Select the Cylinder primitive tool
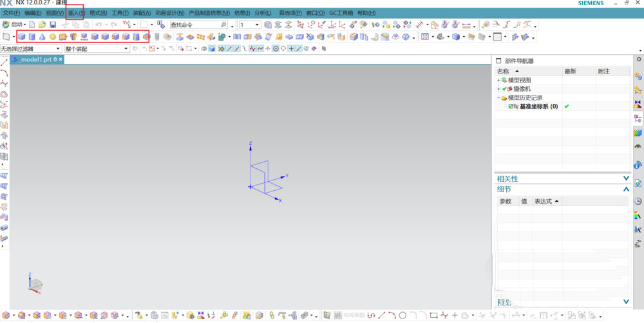The width and height of the screenshot is (644, 323). pyautogui.click(x=32, y=37)
